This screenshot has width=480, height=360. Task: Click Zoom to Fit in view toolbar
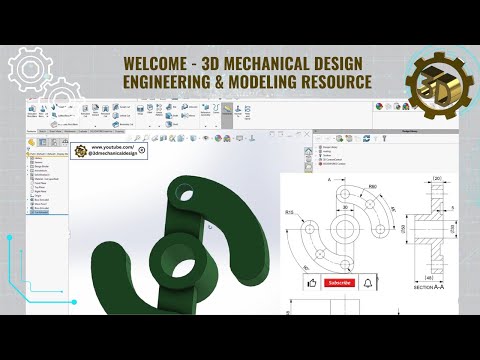[x=137, y=138]
